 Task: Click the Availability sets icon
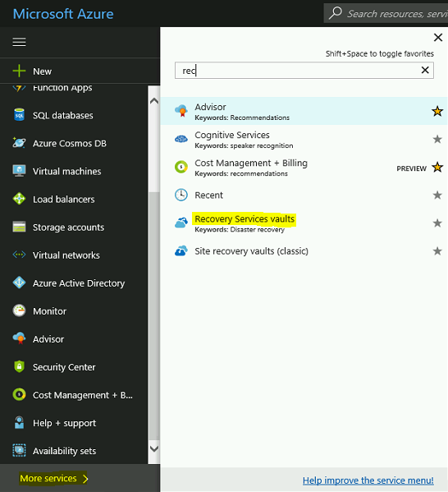[19, 450]
